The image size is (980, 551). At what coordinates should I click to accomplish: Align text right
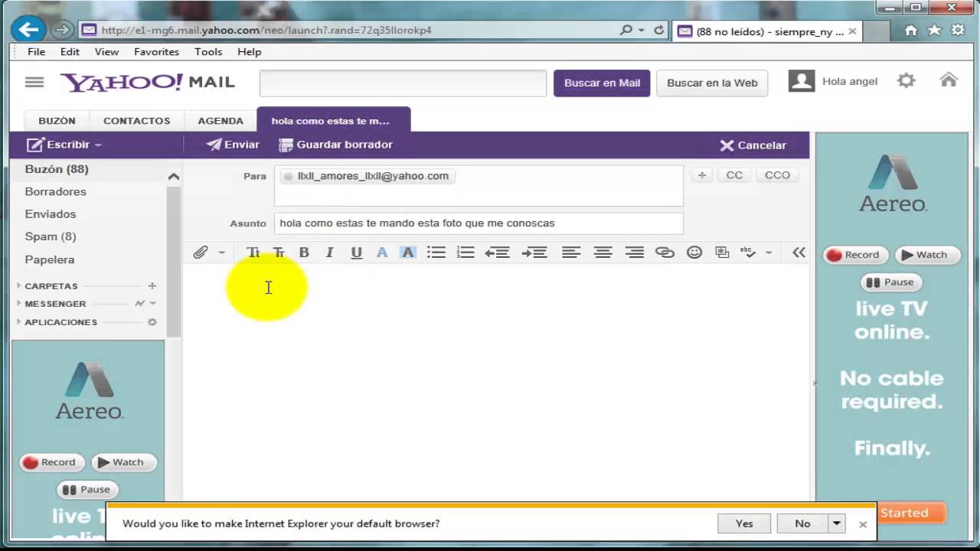click(x=635, y=253)
